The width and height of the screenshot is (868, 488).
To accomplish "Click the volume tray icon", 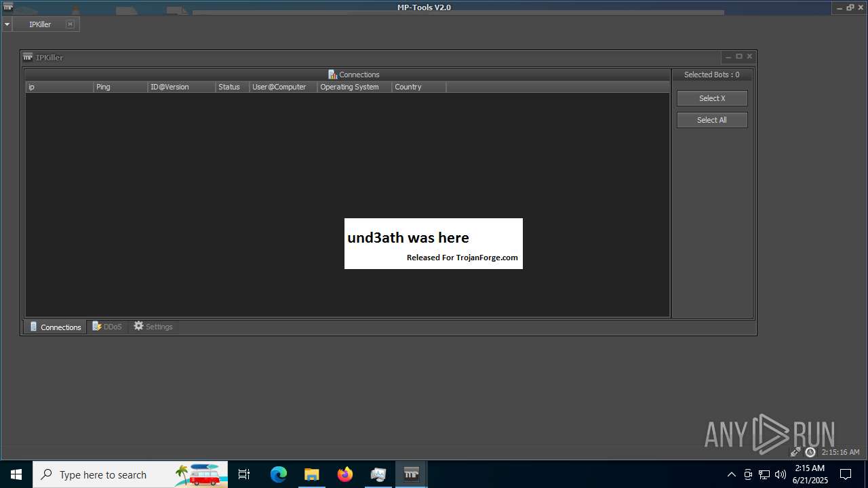I will click(781, 474).
